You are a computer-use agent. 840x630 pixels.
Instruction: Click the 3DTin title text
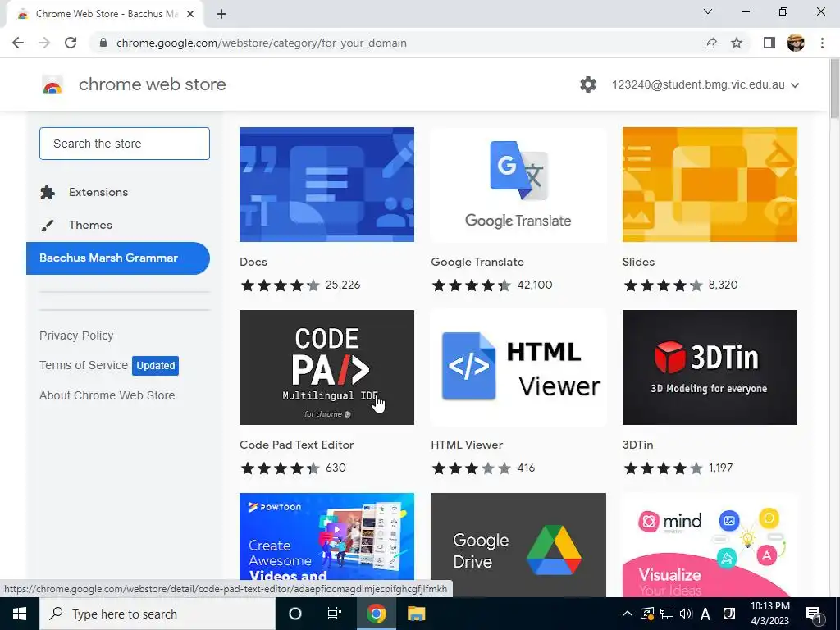(637, 445)
